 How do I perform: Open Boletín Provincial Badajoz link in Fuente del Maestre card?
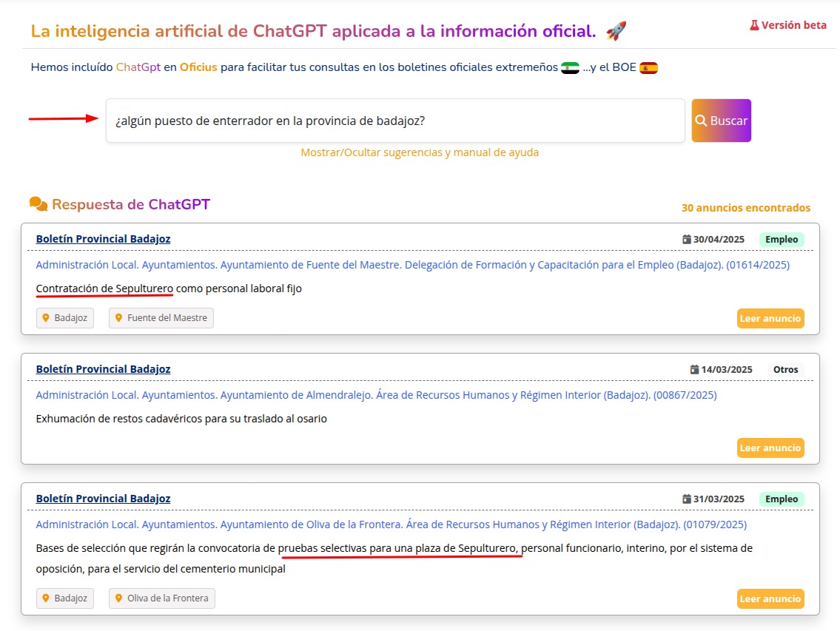pyautogui.click(x=103, y=239)
